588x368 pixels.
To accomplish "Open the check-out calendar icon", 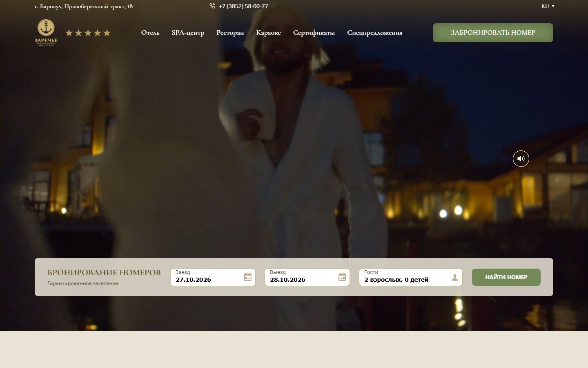I will coord(342,277).
